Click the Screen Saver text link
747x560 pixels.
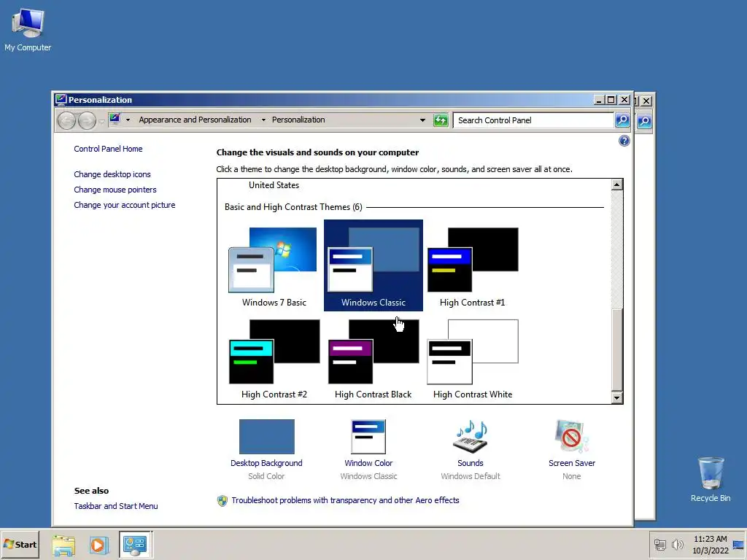pyautogui.click(x=572, y=463)
